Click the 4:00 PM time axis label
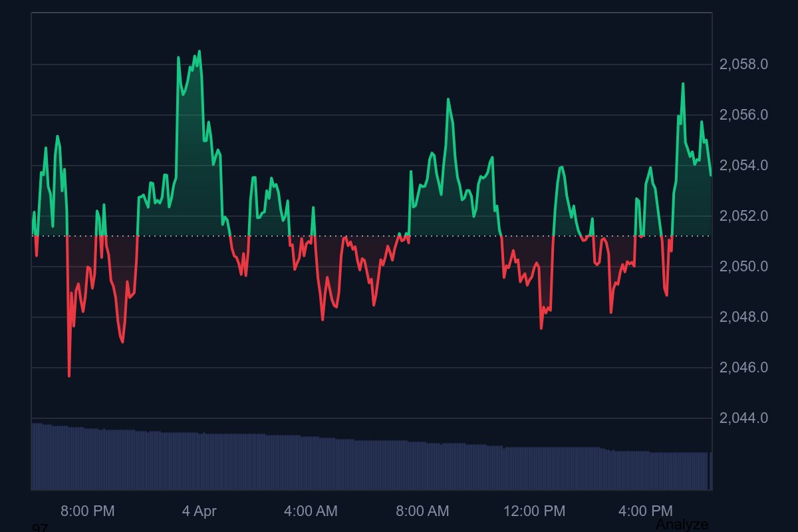This screenshot has height=532, width=798. pos(645,511)
